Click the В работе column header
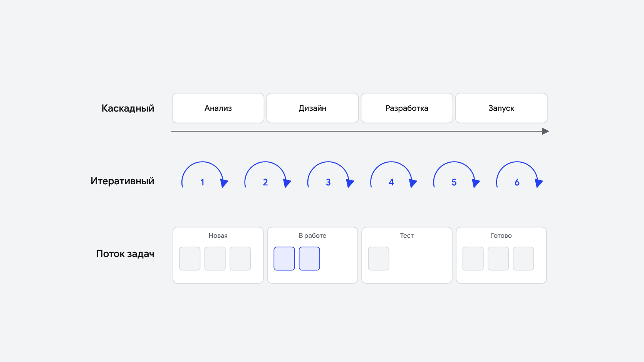The image size is (644, 362). click(312, 235)
